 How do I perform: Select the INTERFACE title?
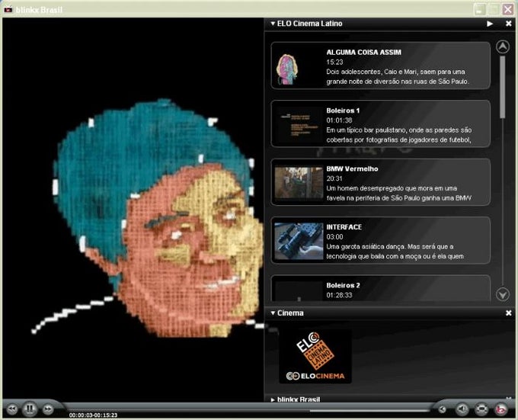(344, 227)
